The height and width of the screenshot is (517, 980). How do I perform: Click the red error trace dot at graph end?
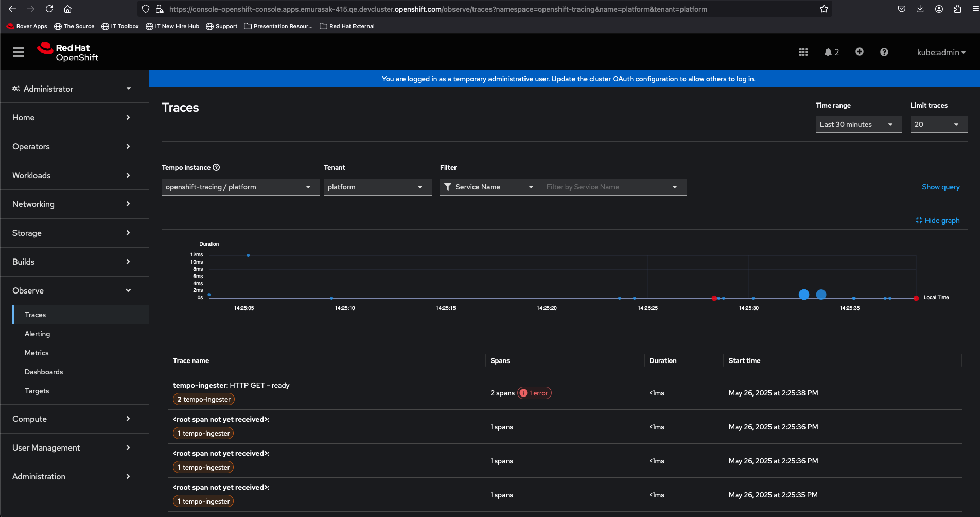click(916, 298)
